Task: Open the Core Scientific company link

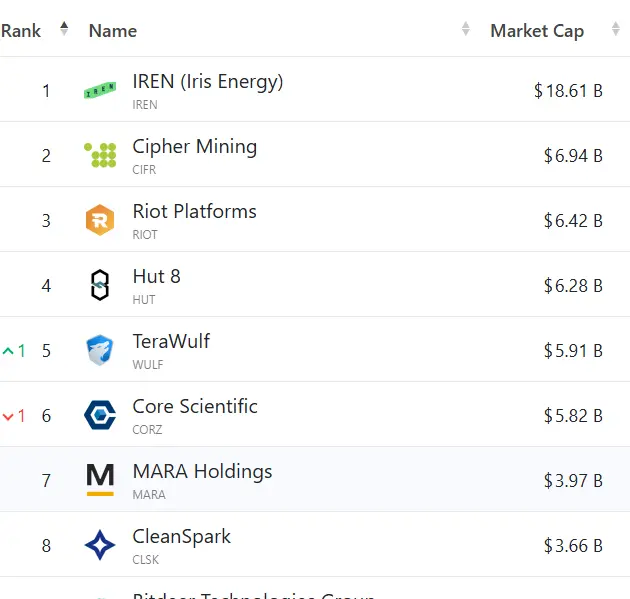Action: pyautogui.click(x=195, y=407)
